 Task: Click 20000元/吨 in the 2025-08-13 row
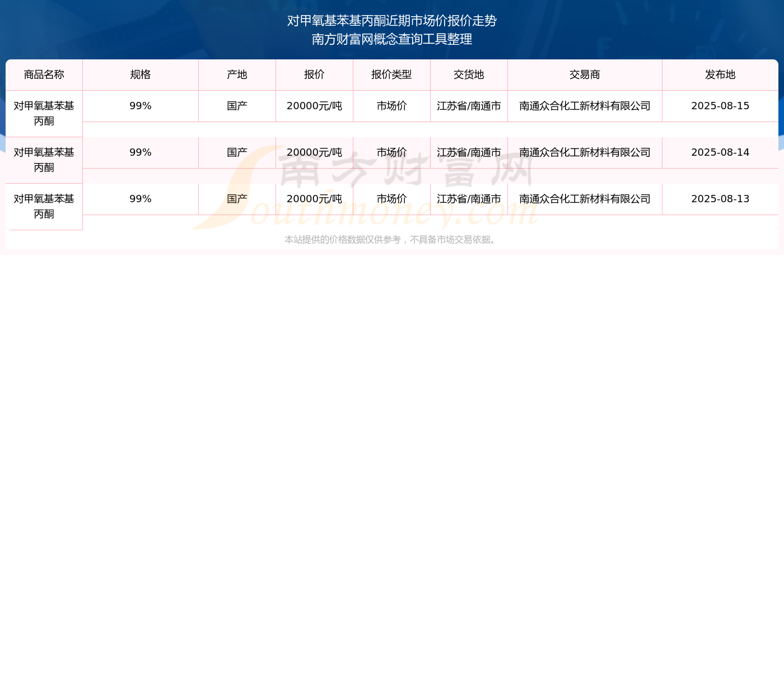coord(315,199)
